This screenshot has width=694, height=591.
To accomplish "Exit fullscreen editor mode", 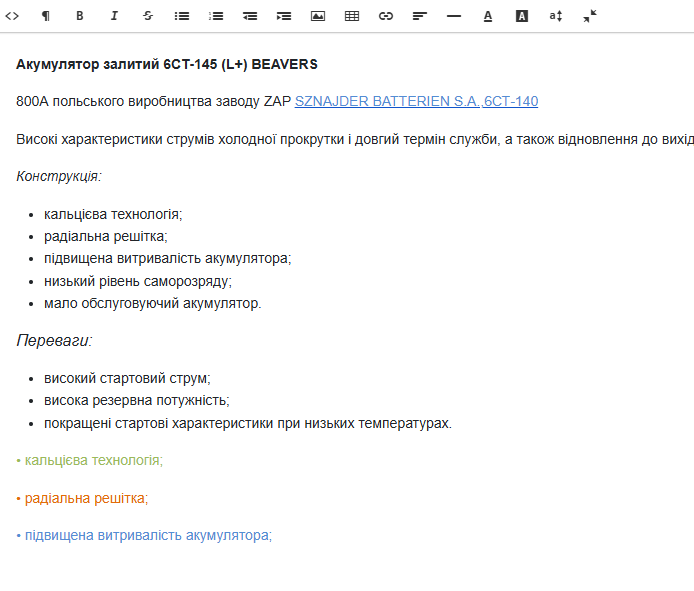I will click(x=590, y=16).
